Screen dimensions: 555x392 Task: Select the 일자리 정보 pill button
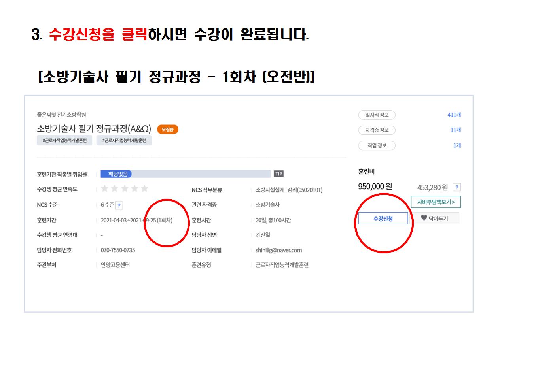[x=377, y=115]
